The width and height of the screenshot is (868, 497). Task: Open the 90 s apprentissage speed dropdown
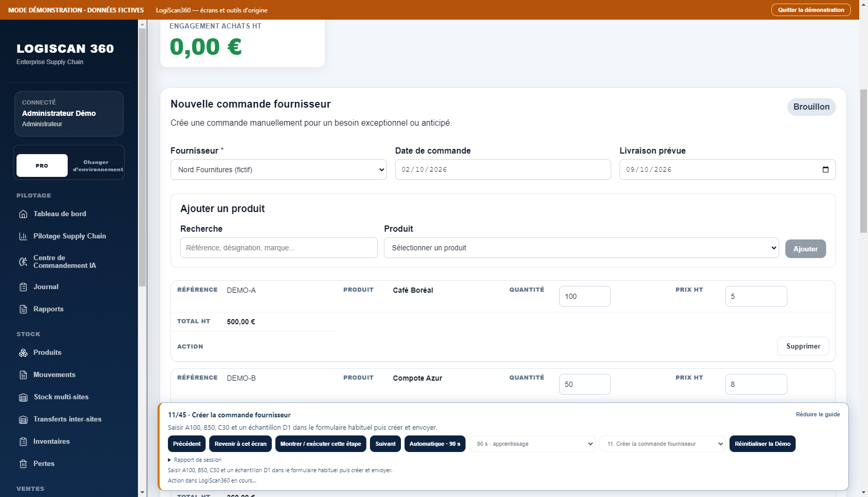532,444
